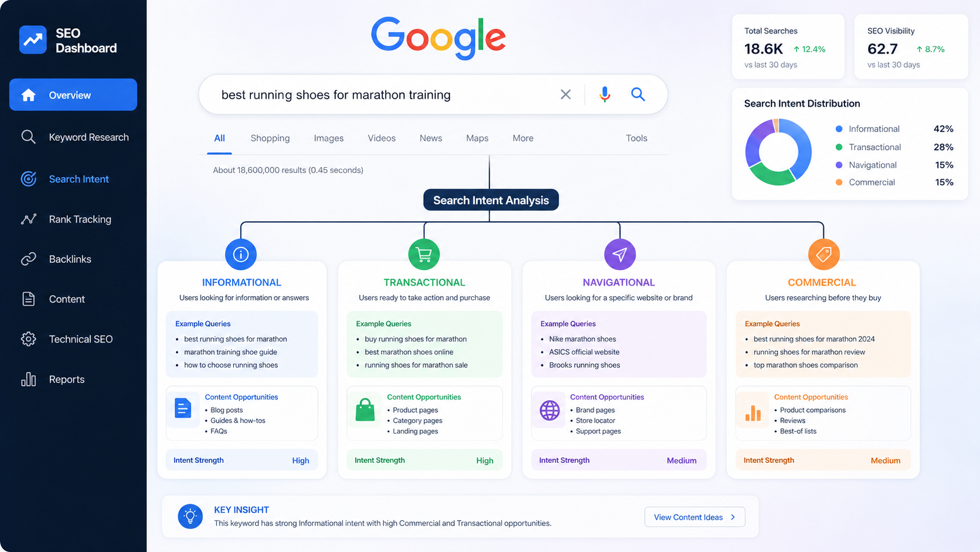Click the purple globe icon under Navigational

click(x=550, y=410)
